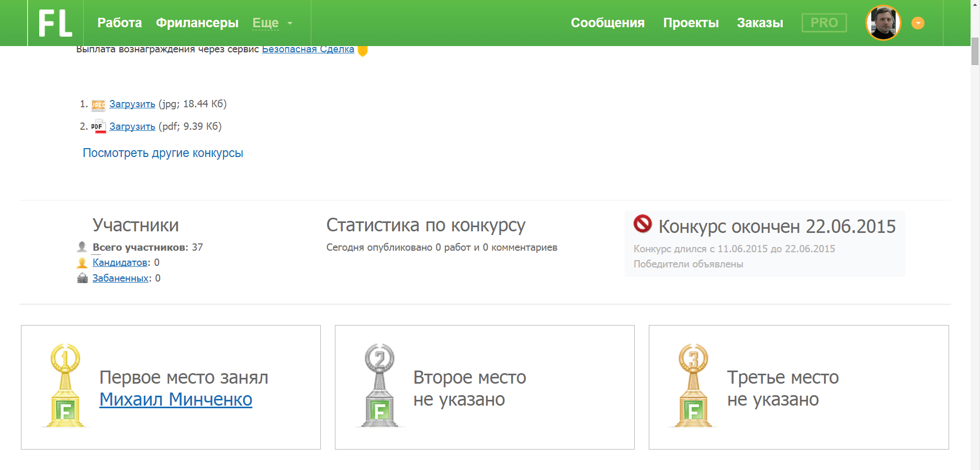Click the silver second place trophy
The image size is (980, 470).
[x=379, y=386]
